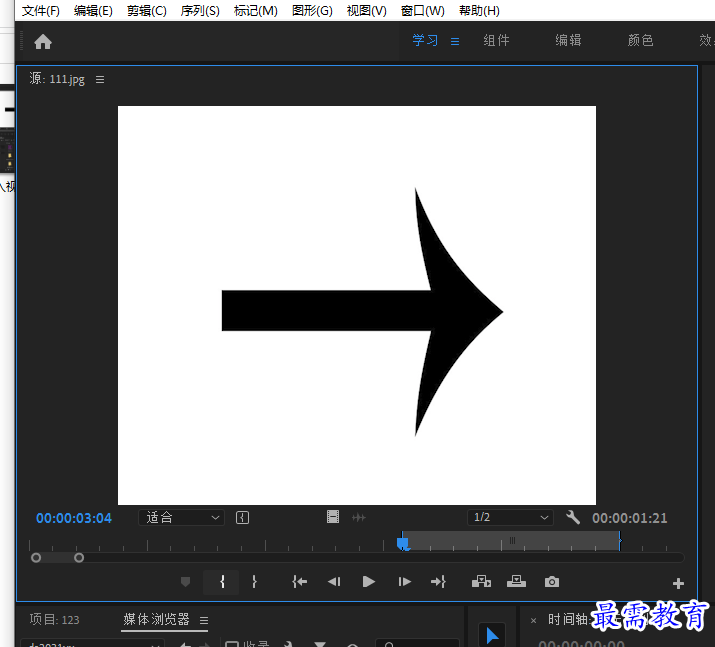The image size is (715, 647).
Task: Switch to the 媒体浏览器 tab
Action: pyautogui.click(x=156, y=620)
